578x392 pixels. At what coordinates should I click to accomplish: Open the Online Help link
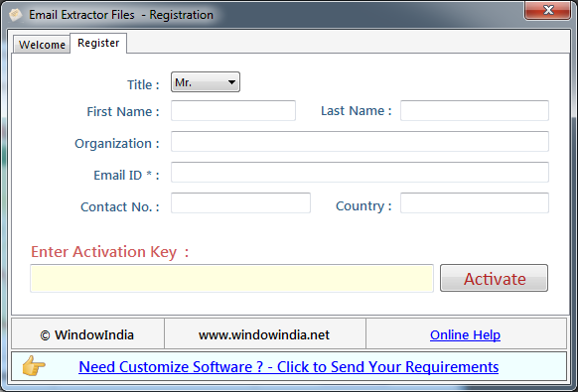click(x=465, y=334)
